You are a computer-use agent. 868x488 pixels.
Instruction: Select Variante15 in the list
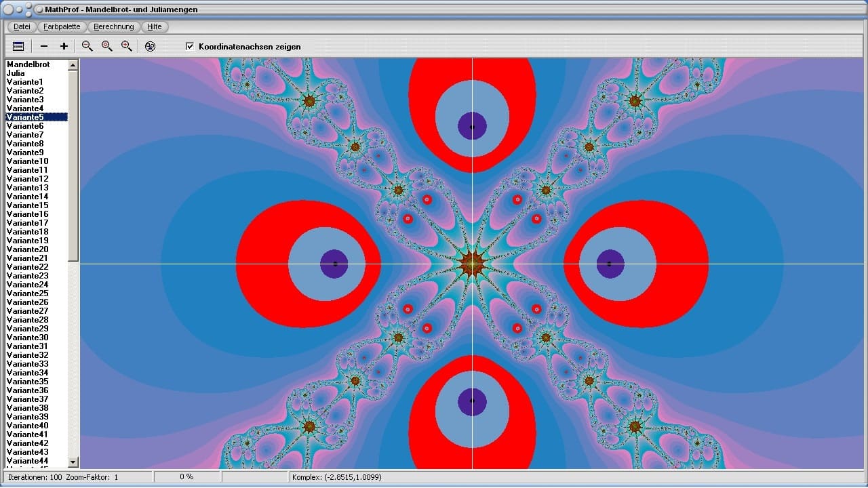click(x=27, y=205)
